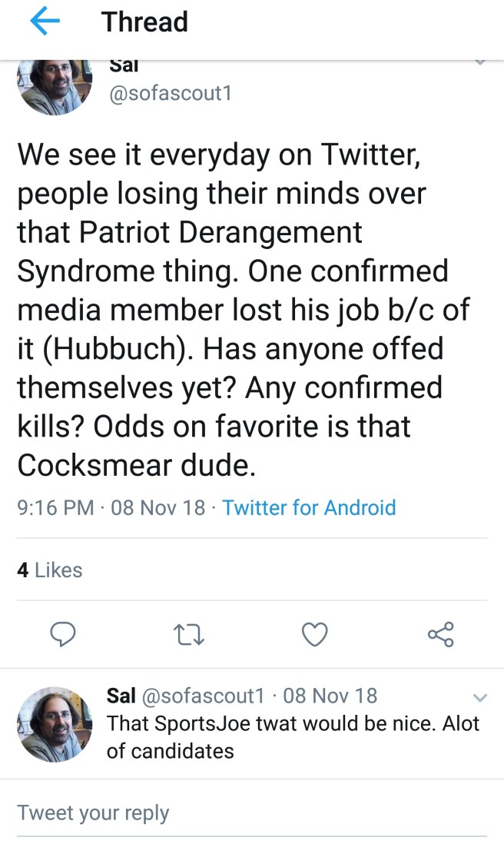This screenshot has width=504, height=844.
Task: Tap the 9:16 PM timestamp
Action: tap(55, 508)
